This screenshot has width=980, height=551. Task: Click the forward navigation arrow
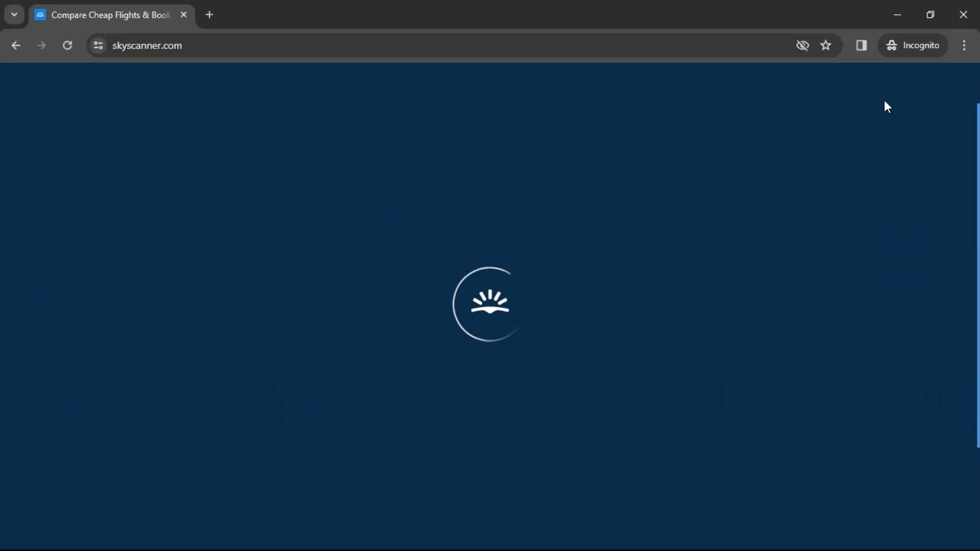tap(41, 45)
